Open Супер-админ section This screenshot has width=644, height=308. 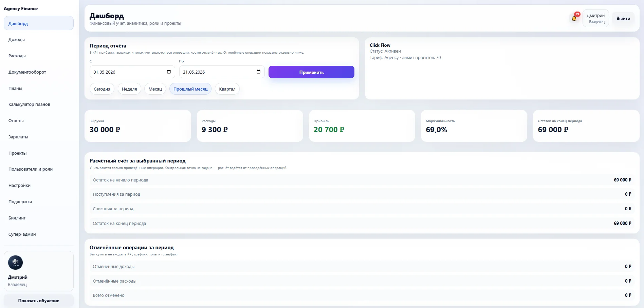click(x=39, y=234)
